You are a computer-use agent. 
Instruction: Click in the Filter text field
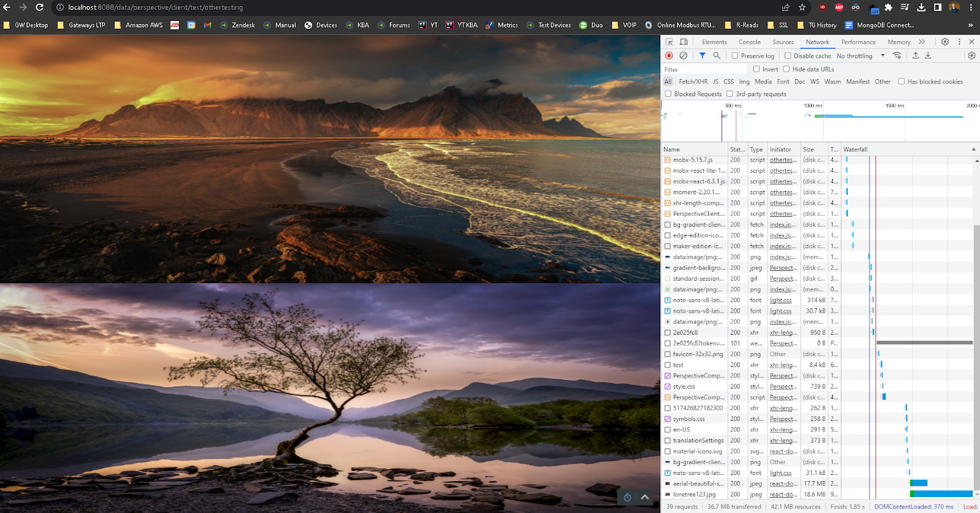pos(704,69)
